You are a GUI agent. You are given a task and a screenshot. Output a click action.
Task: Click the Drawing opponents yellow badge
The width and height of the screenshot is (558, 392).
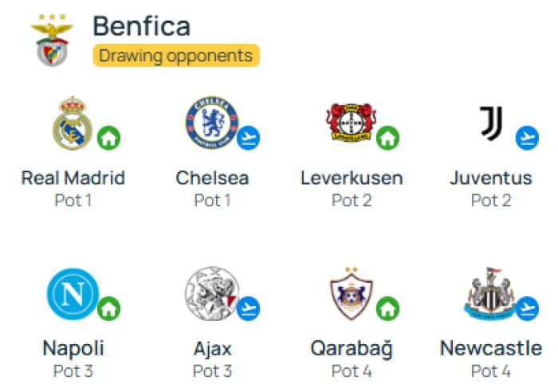click(x=176, y=56)
